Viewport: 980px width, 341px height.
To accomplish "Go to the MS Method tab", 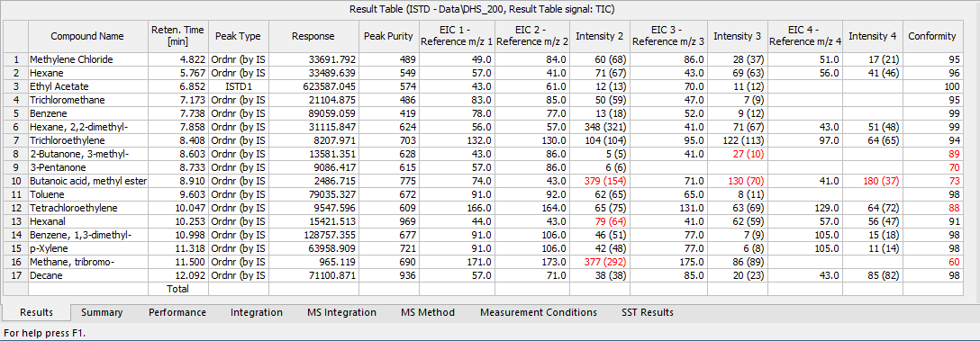I will [x=428, y=312].
